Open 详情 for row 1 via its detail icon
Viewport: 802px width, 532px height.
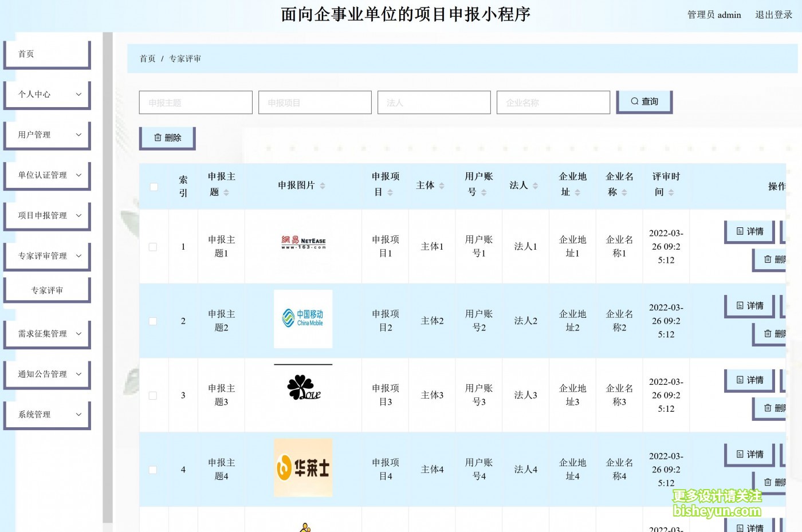point(740,231)
